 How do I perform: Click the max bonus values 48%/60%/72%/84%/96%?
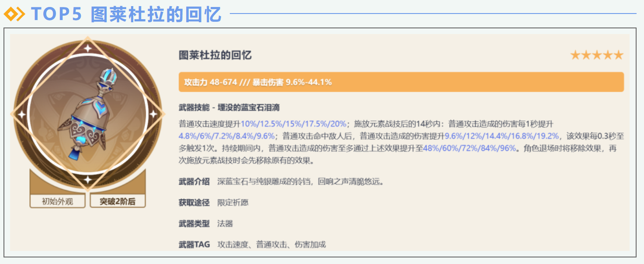point(470,148)
